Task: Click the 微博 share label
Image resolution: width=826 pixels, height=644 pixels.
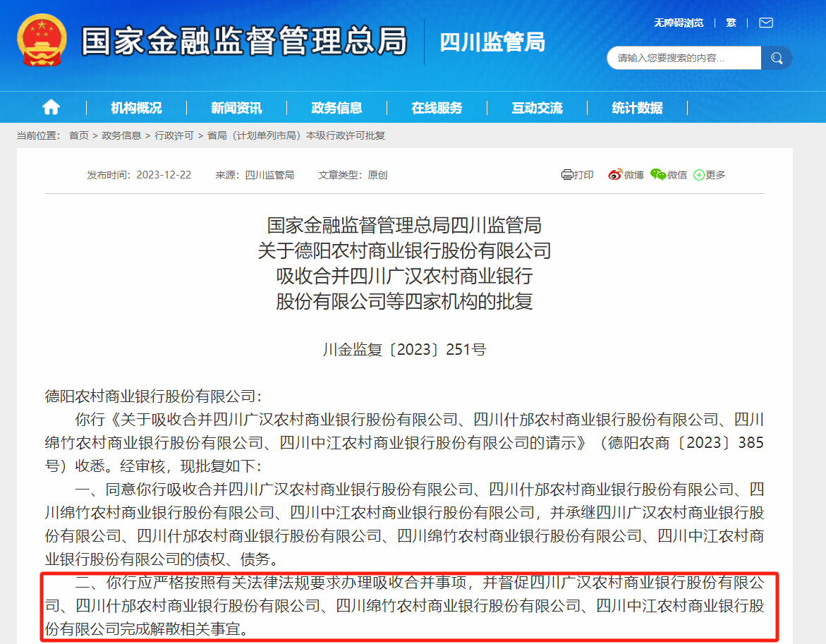Action: [x=633, y=175]
